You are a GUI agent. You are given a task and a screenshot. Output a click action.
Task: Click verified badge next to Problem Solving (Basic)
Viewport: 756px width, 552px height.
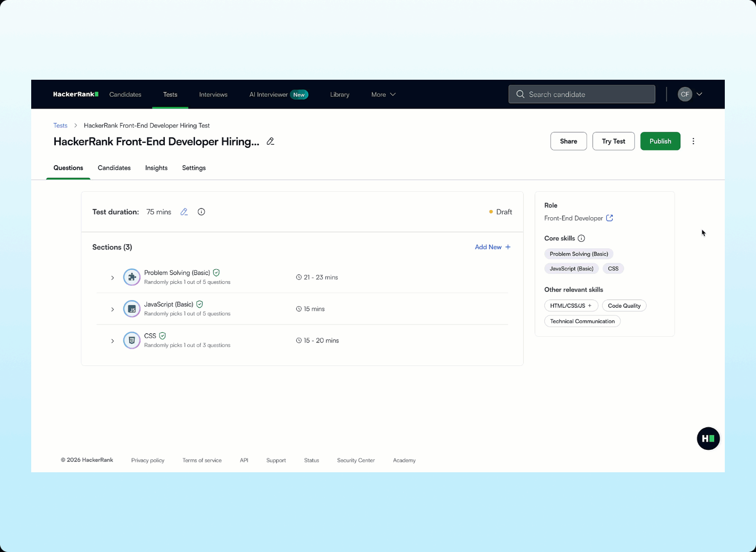(x=216, y=272)
